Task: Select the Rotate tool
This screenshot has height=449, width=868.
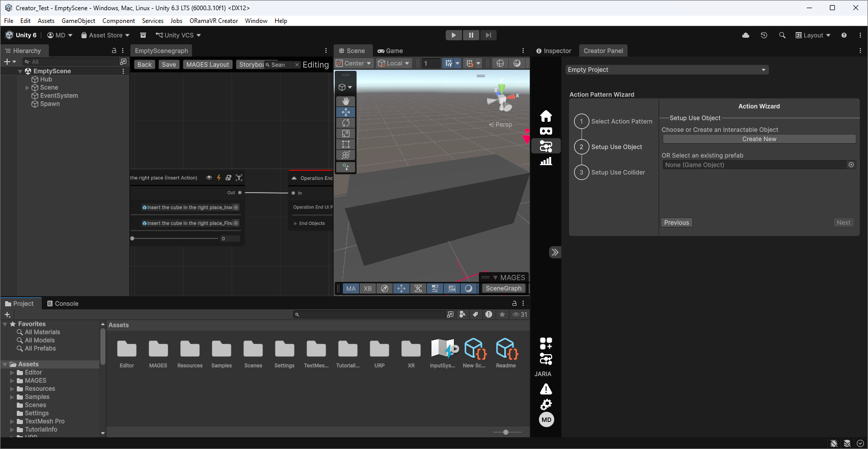Action: pyautogui.click(x=346, y=123)
